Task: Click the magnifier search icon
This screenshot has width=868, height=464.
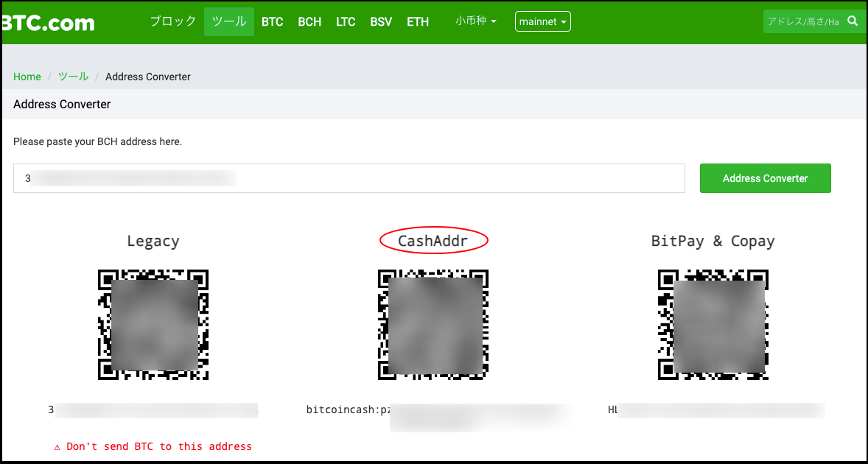Action: 853,21
